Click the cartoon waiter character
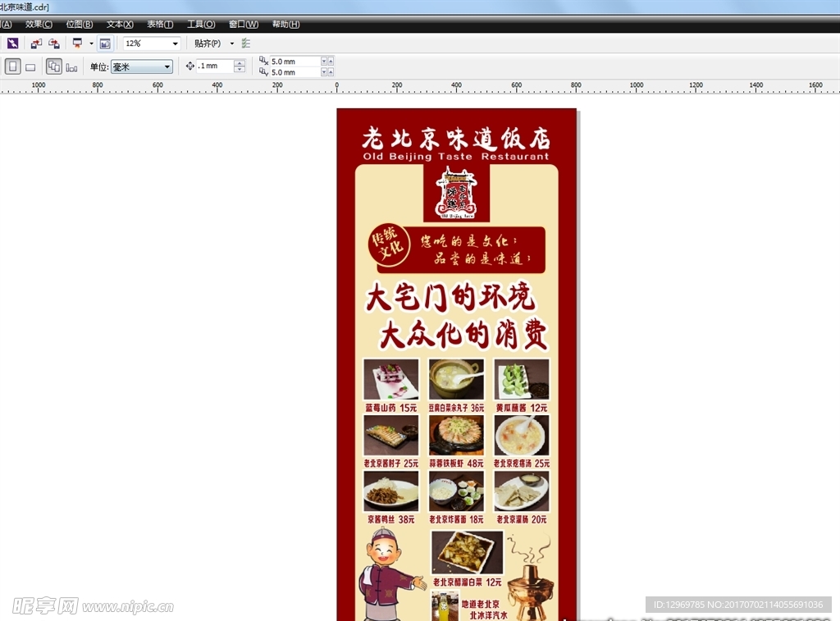Viewport: 840px width, 621px height. coord(391,574)
